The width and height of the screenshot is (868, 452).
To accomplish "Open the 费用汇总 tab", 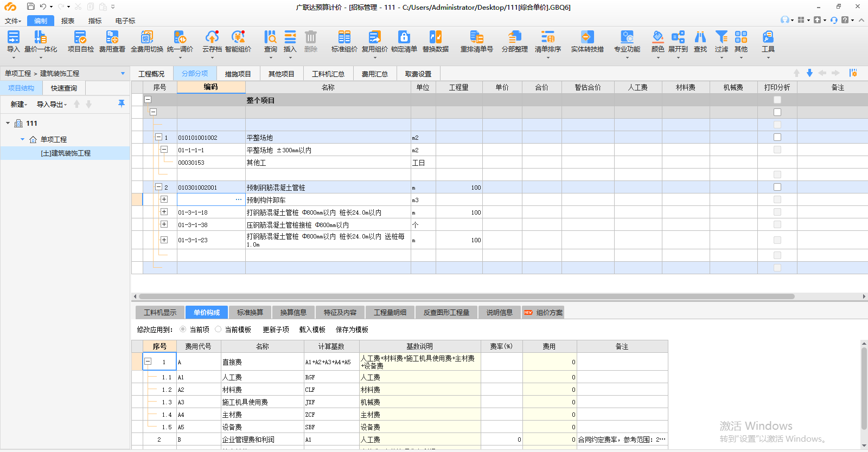I will point(375,74).
